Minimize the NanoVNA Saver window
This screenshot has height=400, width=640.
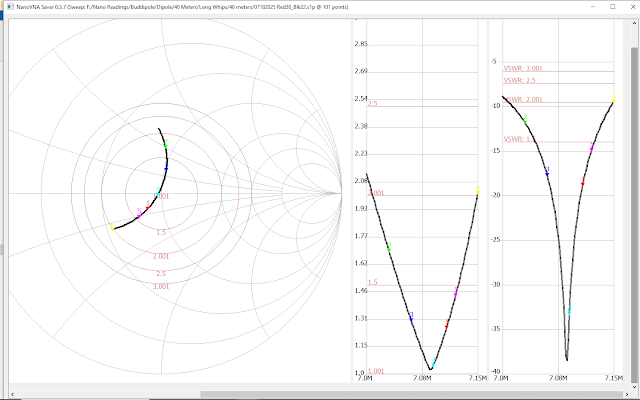pyautogui.click(x=593, y=7)
